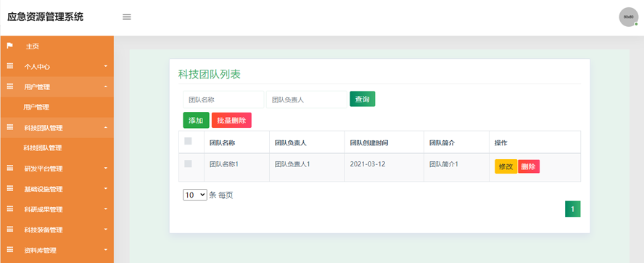644x263 pixels.
Task: Click the green 查询 button
Action: pos(363,99)
